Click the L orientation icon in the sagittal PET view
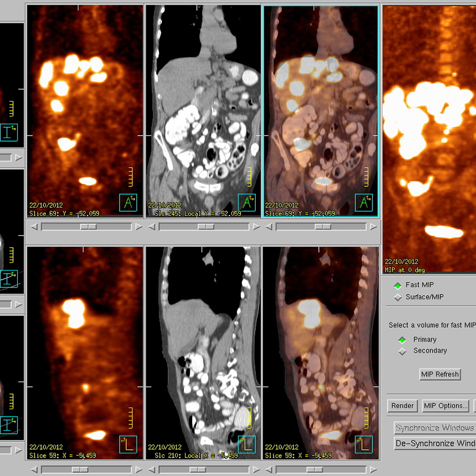Image resolution: width=476 pixels, height=476 pixels. coord(128,444)
